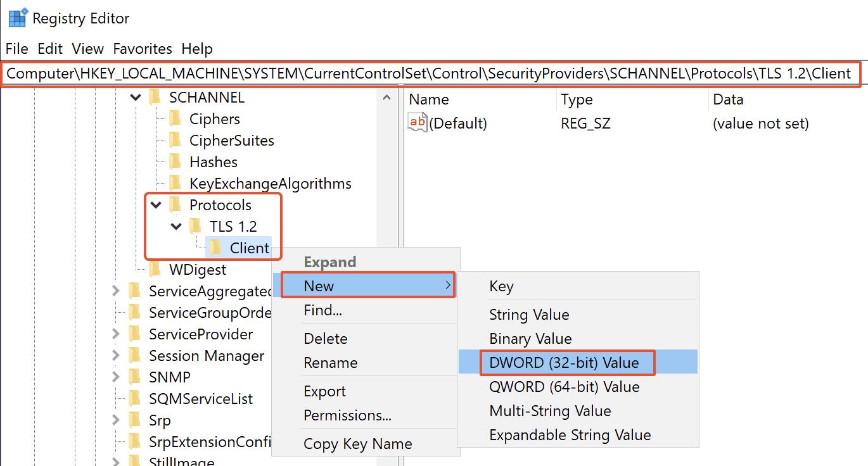Image resolution: width=868 pixels, height=466 pixels.
Task: Click the Ciphers folder icon
Action: [x=176, y=119]
